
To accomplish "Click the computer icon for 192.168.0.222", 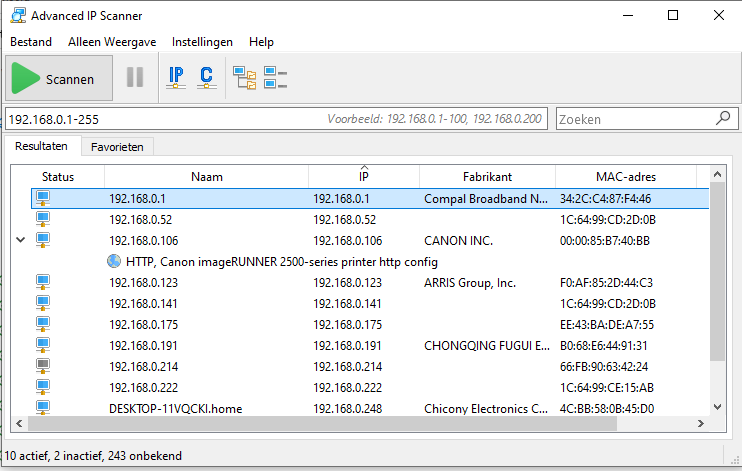I will 43,387.
